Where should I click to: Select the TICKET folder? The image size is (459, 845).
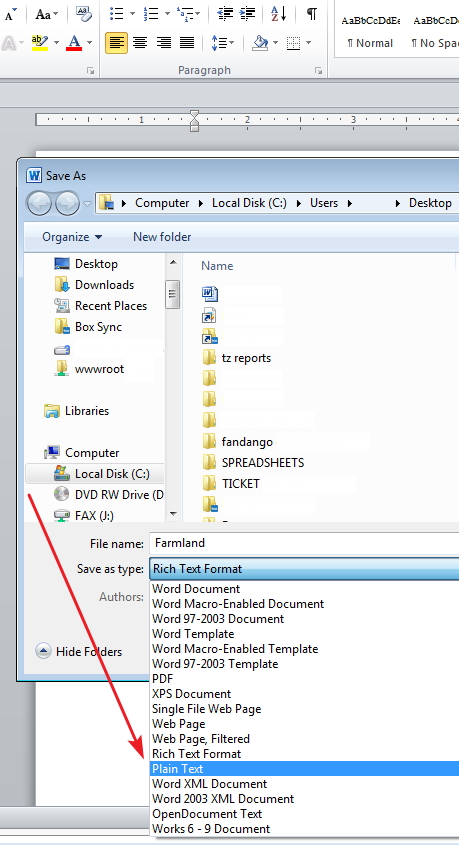tap(231, 484)
